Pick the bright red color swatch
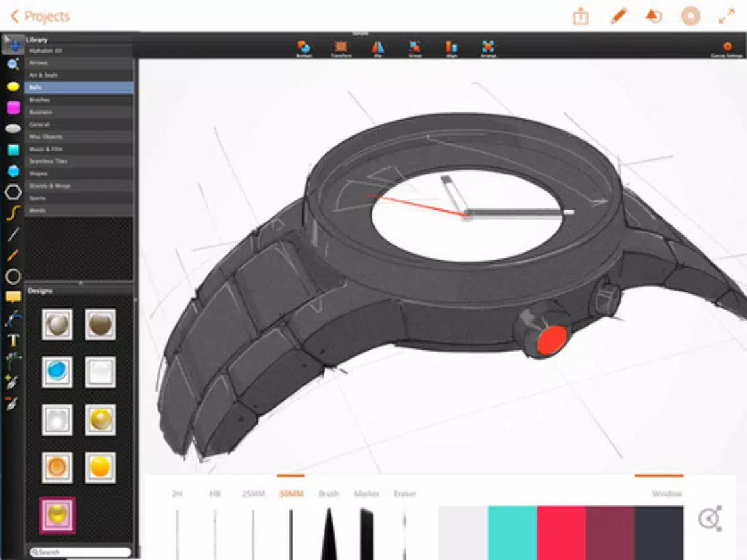Screen dimensions: 747x560 coord(561,533)
